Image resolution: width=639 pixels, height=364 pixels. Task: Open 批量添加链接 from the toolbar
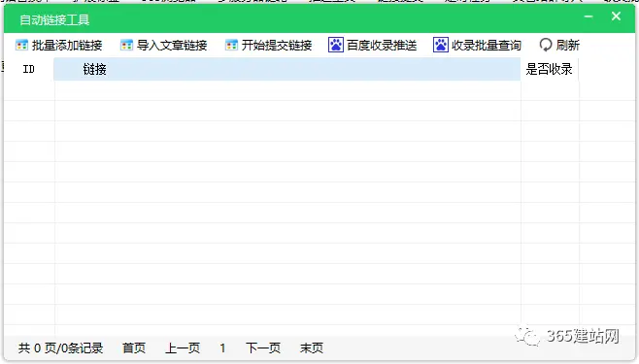click(67, 46)
